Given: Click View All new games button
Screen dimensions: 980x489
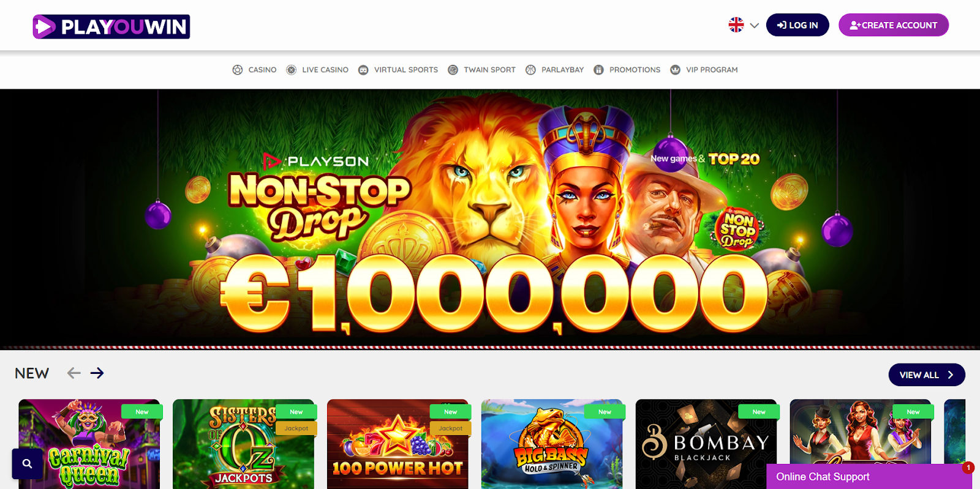Looking at the screenshot, I should click(x=927, y=375).
